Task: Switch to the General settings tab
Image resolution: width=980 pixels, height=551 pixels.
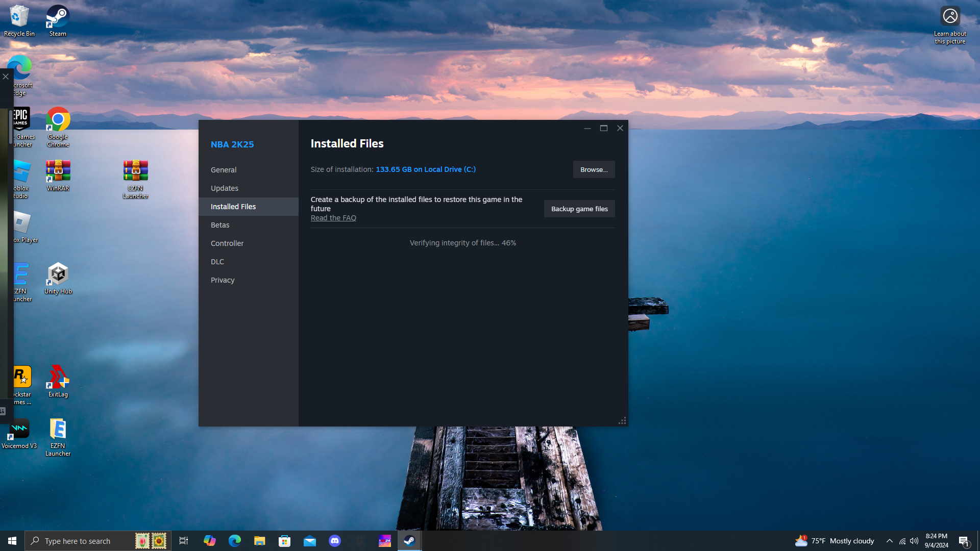Action: coord(224,170)
